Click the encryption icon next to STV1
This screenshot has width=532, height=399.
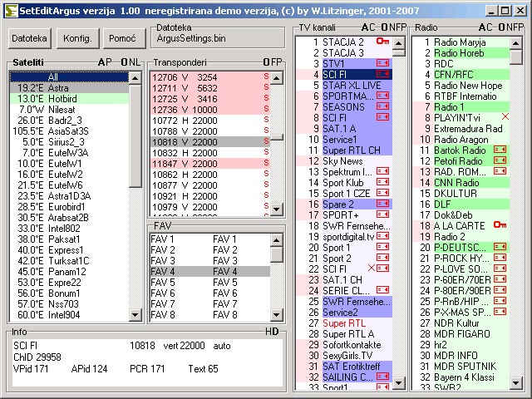click(x=383, y=63)
